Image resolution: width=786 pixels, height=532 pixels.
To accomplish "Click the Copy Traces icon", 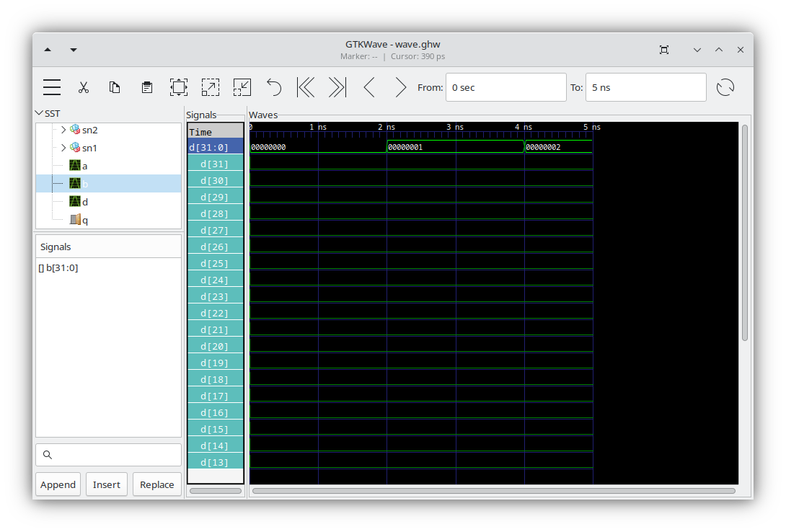I will point(115,87).
